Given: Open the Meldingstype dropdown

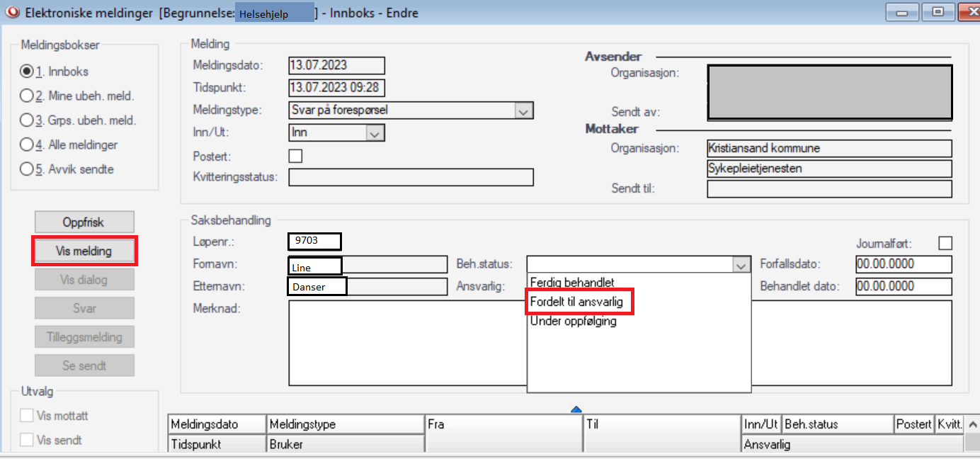Looking at the screenshot, I should (x=523, y=110).
